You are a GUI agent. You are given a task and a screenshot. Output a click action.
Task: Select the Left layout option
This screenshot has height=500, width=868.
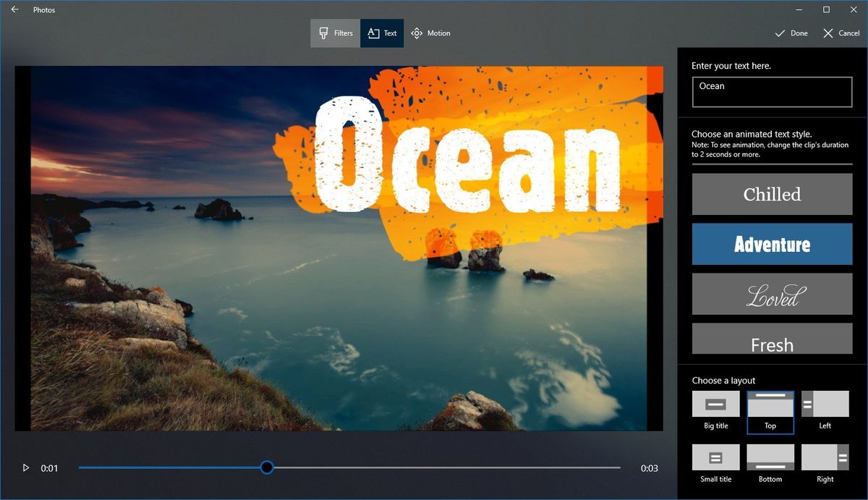point(825,404)
